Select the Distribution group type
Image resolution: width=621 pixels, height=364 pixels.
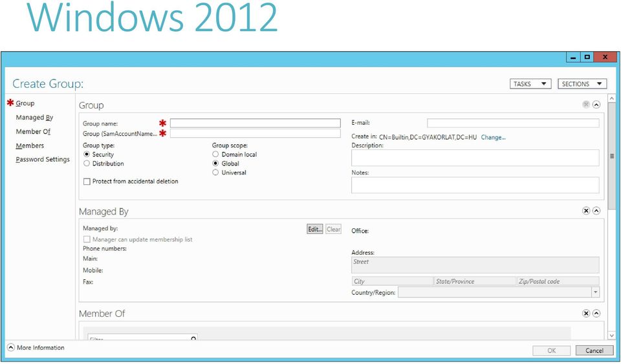(x=87, y=164)
